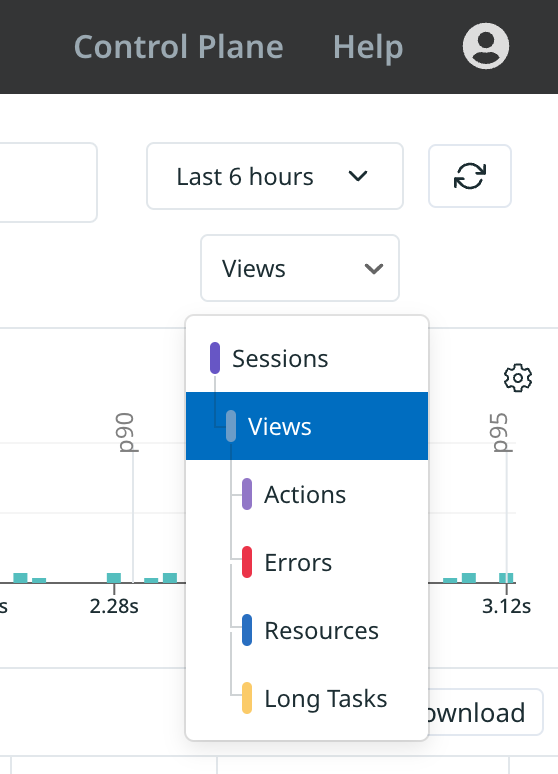The width and height of the screenshot is (558, 774).
Task: Open the user account avatar menu
Action: [x=486, y=46]
